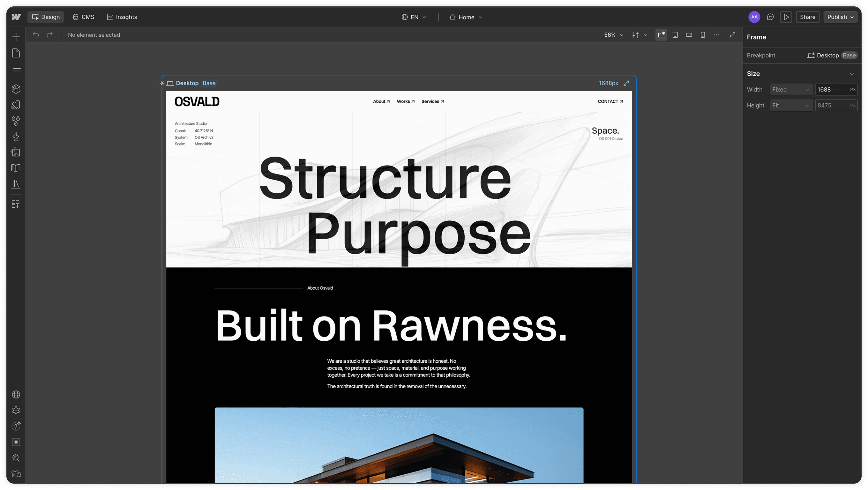This screenshot has width=868, height=490.
Task: Open the comments icon
Action: pyautogui.click(x=770, y=17)
